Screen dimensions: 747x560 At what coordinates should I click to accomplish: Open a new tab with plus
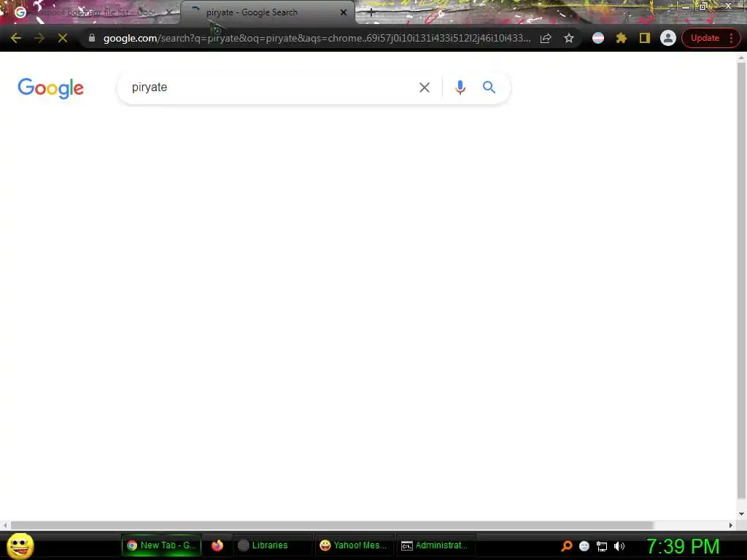coord(371,13)
